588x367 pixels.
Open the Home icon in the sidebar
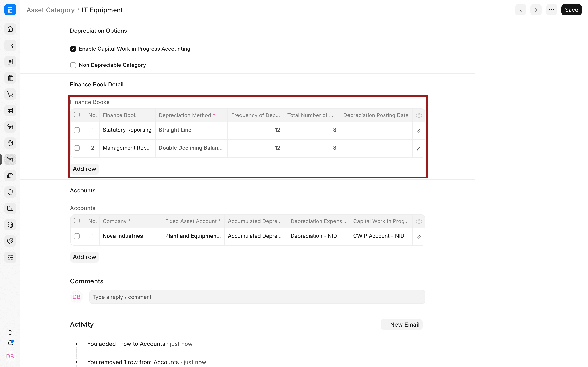click(10, 29)
